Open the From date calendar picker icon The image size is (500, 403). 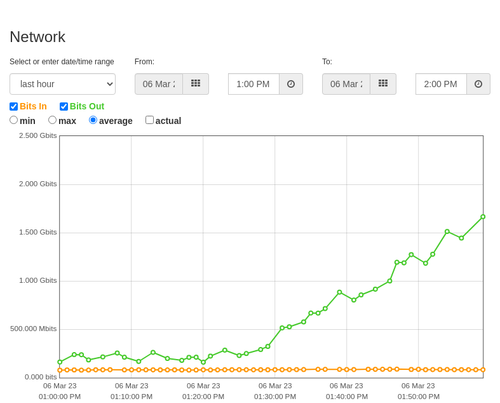(196, 84)
